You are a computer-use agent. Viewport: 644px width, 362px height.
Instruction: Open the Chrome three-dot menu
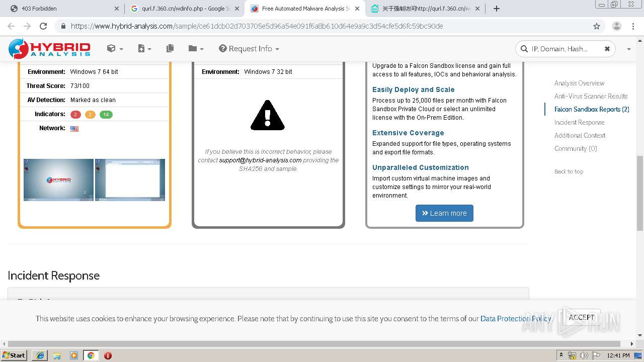(x=633, y=26)
